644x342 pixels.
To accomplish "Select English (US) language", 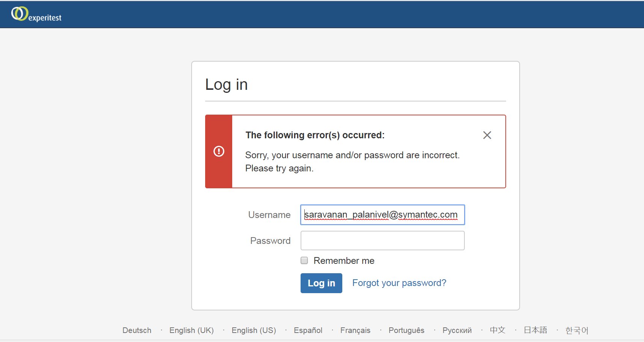I will [254, 330].
